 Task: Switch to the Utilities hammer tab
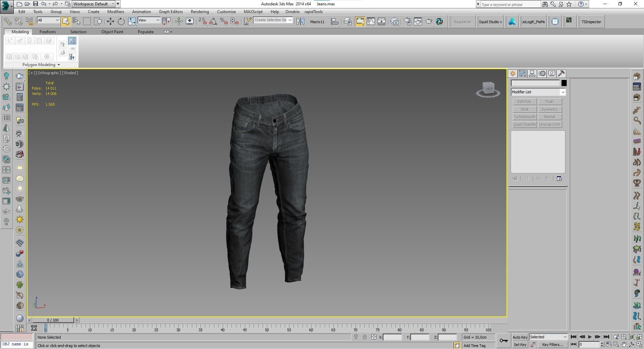click(x=561, y=73)
